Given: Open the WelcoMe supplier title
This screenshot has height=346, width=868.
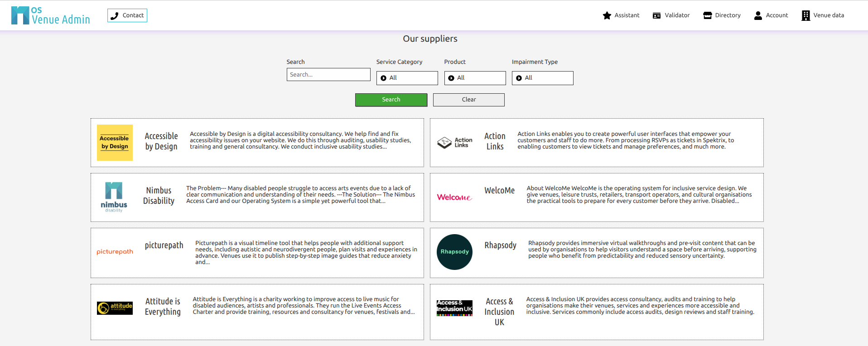Looking at the screenshot, I should [500, 191].
